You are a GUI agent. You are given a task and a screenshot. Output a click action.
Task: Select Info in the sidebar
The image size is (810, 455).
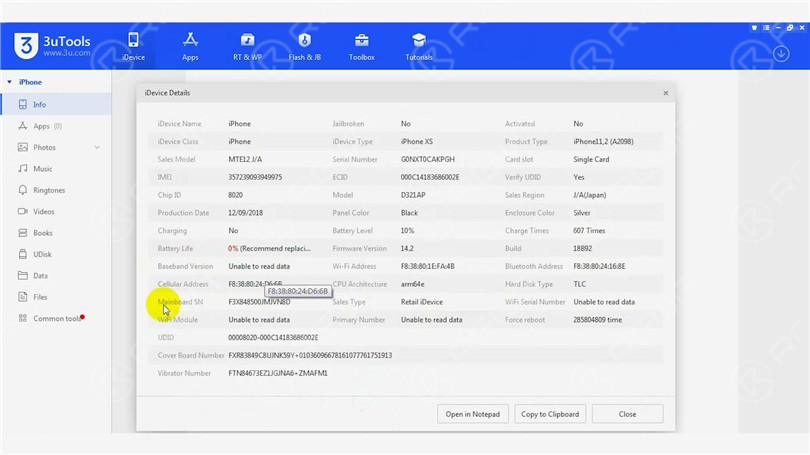(x=56, y=104)
